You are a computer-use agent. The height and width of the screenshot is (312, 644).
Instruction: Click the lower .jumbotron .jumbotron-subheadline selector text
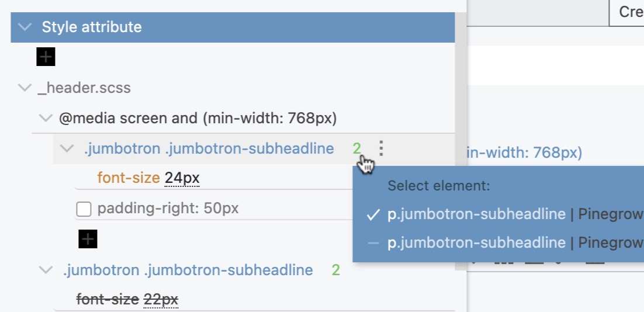coord(188,270)
